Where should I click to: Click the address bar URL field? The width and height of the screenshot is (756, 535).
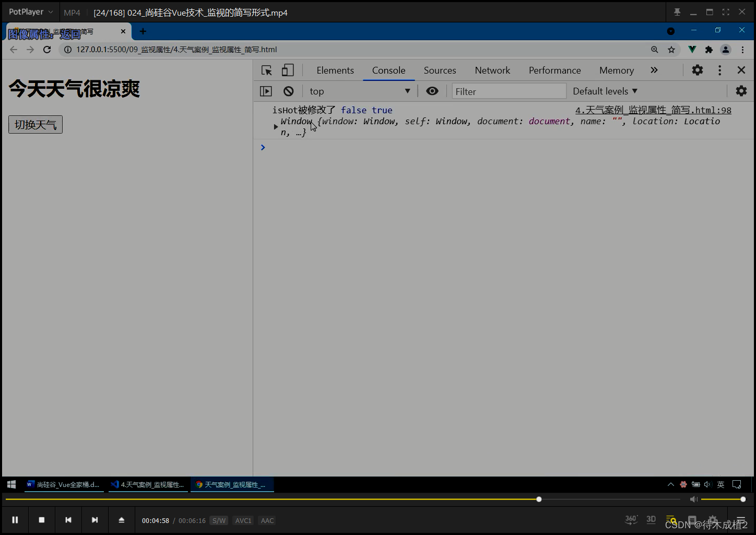click(x=355, y=50)
